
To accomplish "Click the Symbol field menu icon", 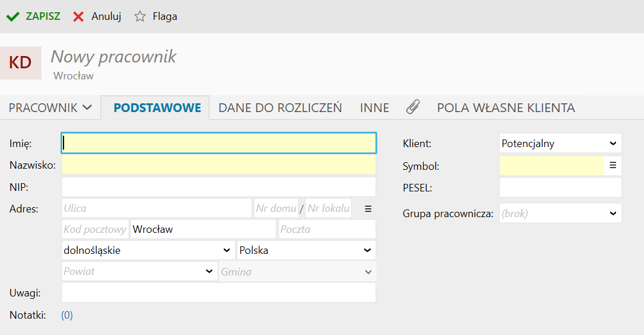I will [613, 165].
